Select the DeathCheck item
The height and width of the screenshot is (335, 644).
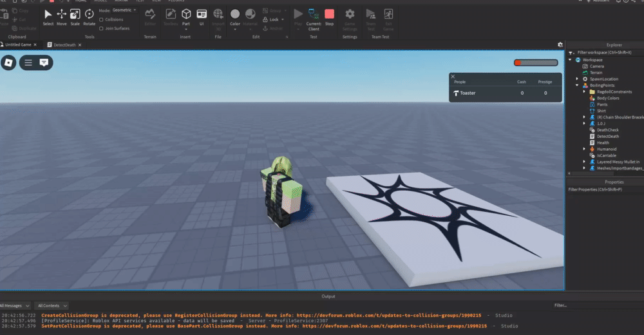coord(604,130)
